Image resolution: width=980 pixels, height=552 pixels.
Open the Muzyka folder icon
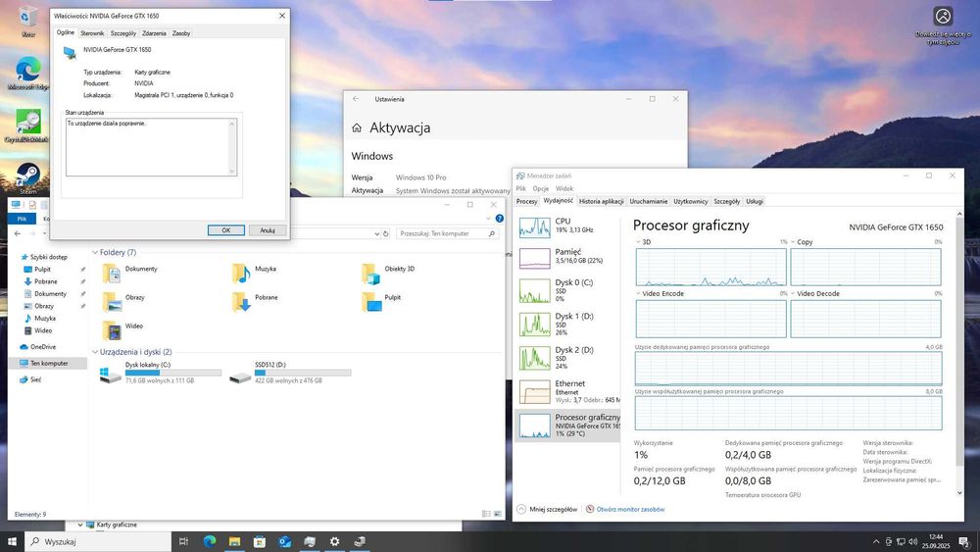(241, 272)
